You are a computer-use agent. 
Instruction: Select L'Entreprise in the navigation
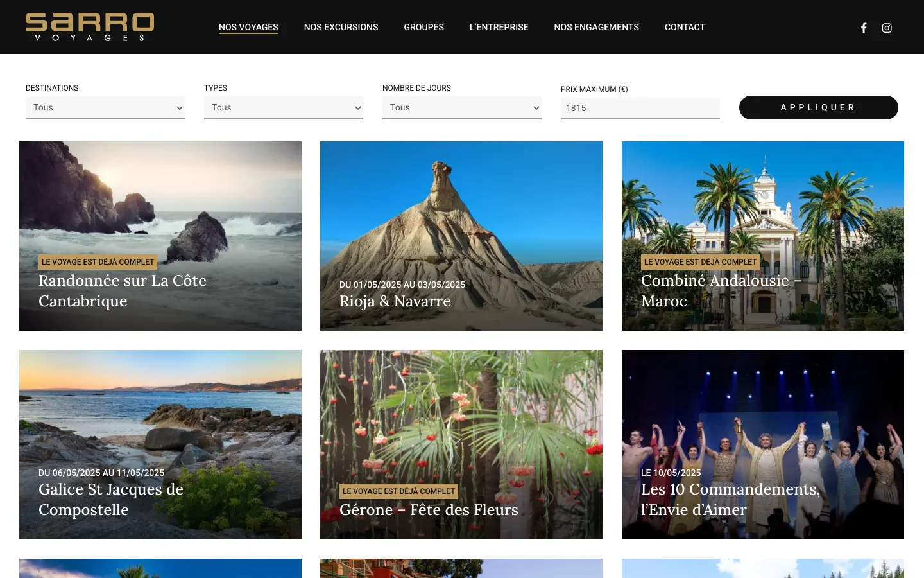(x=499, y=27)
